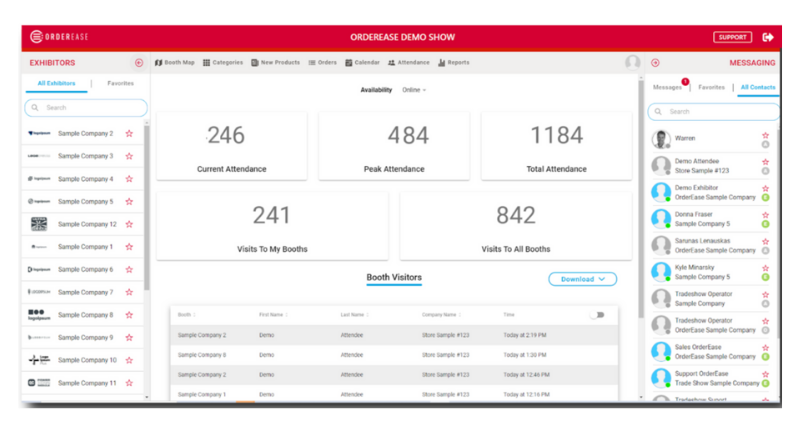The image size is (795, 442).
Task: Open the Attendance menu
Action: pyautogui.click(x=409, y=62)
